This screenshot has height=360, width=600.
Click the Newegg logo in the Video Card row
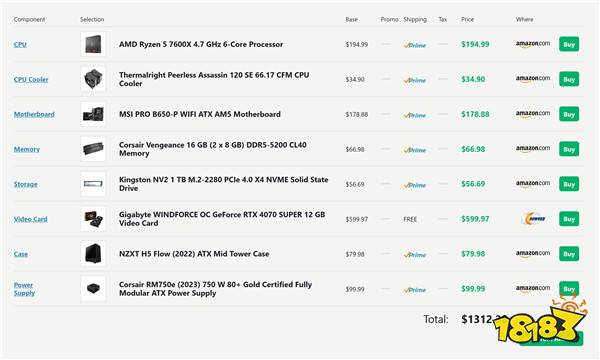(534, 219)
